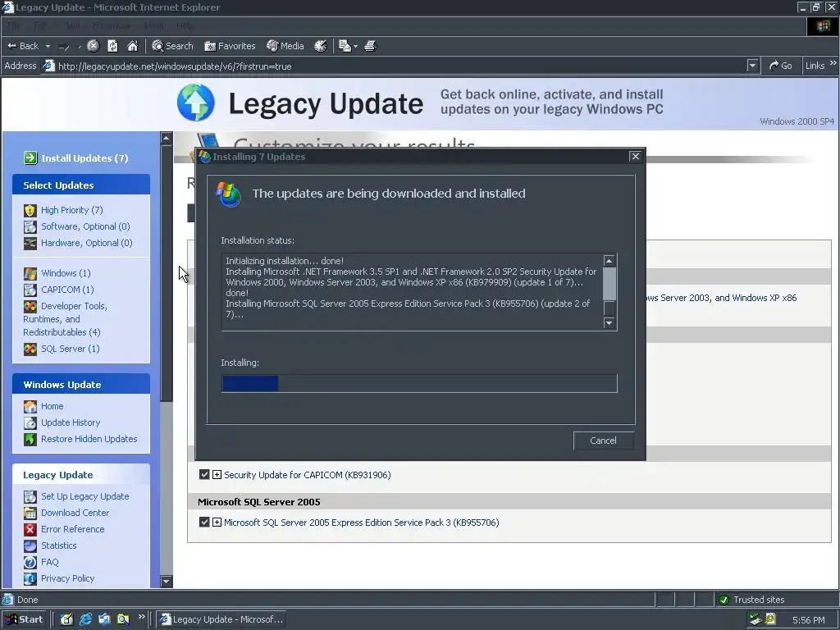Screen dimensions: 840x630
Task: Open the Favorites menu in menu bar
Action: coord(111,25)
